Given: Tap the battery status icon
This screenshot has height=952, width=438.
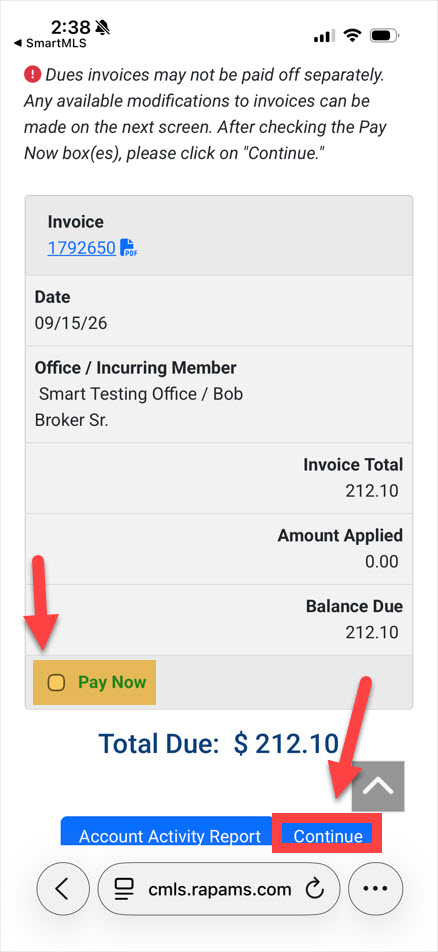Looking at the screenshot, I should coord(385,36).
